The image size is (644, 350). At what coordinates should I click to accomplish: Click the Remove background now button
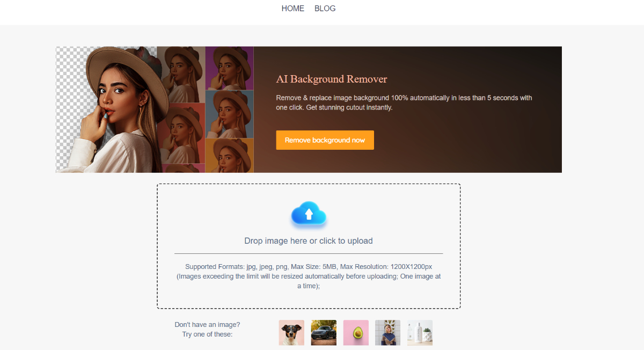tap(325, 140)
